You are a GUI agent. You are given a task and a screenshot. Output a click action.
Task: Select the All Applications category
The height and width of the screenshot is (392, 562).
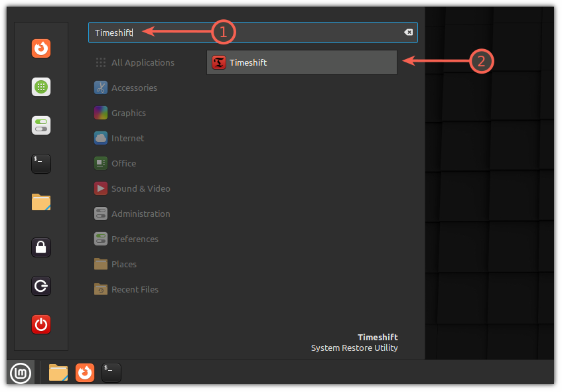[x=143, y=63]
